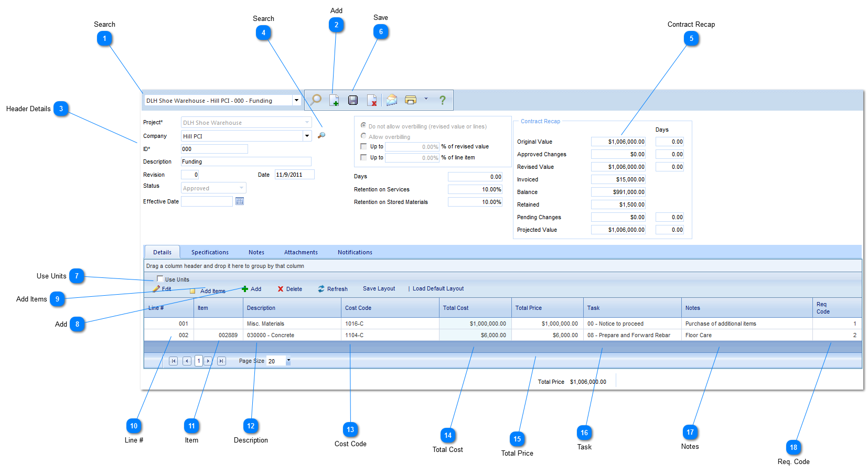The width and height of the screenshot is (868, 474).
Task: Check 'Up to % of line item' box
Action: (x=363, y=157)
